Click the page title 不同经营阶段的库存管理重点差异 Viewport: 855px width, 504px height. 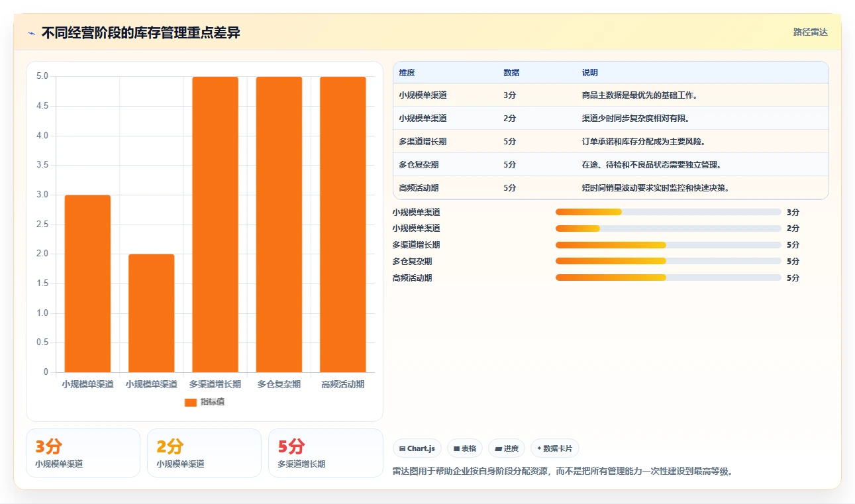(x=140, y=33)
